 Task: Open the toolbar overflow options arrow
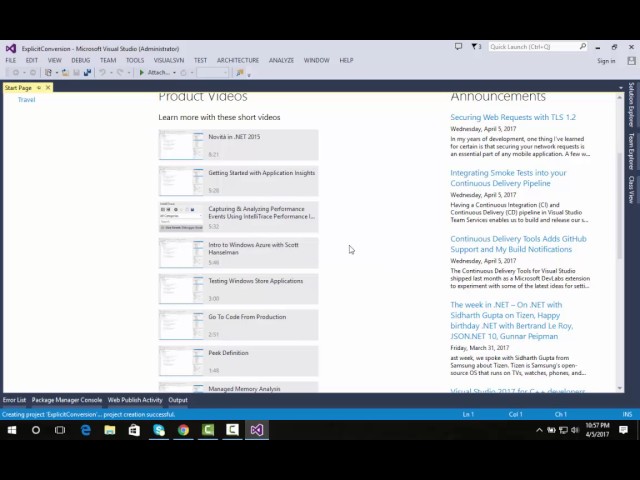pyautogui.click(x=249, y=75)
